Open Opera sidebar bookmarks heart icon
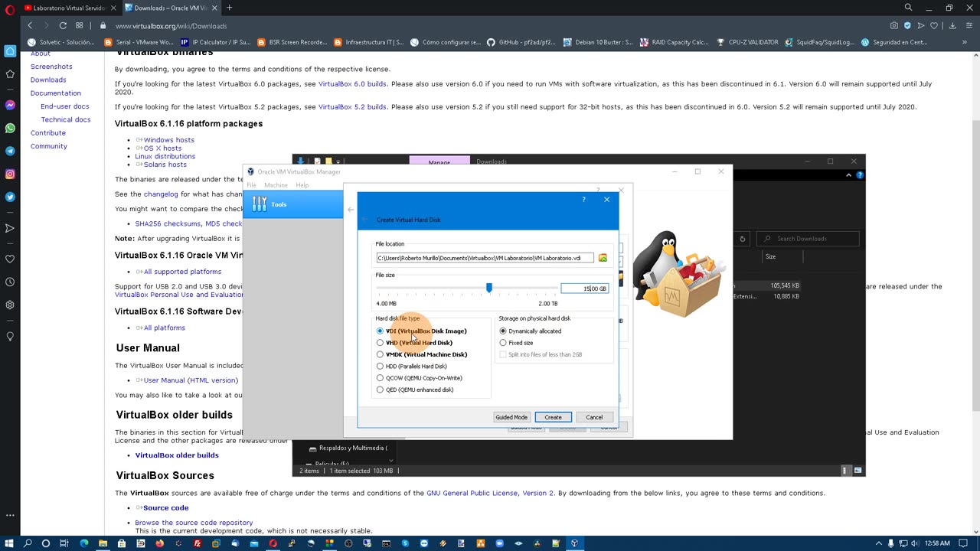 [x=10, y=259]
